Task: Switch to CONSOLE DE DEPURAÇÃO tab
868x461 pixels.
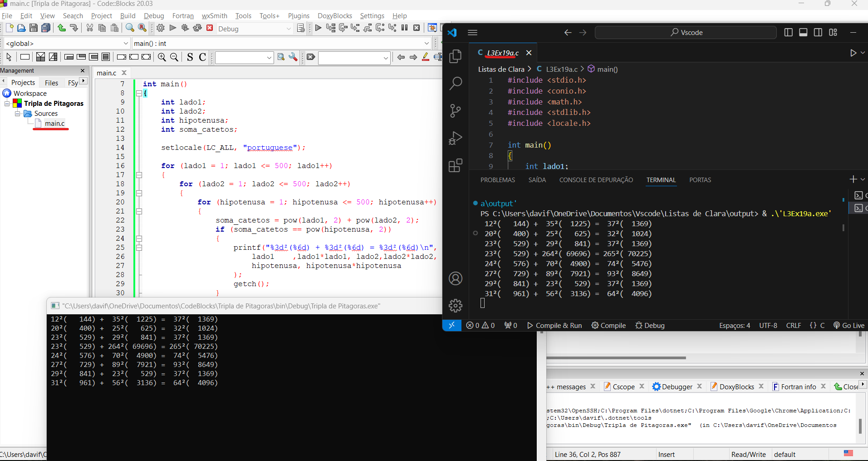Action: click(596, 180)
